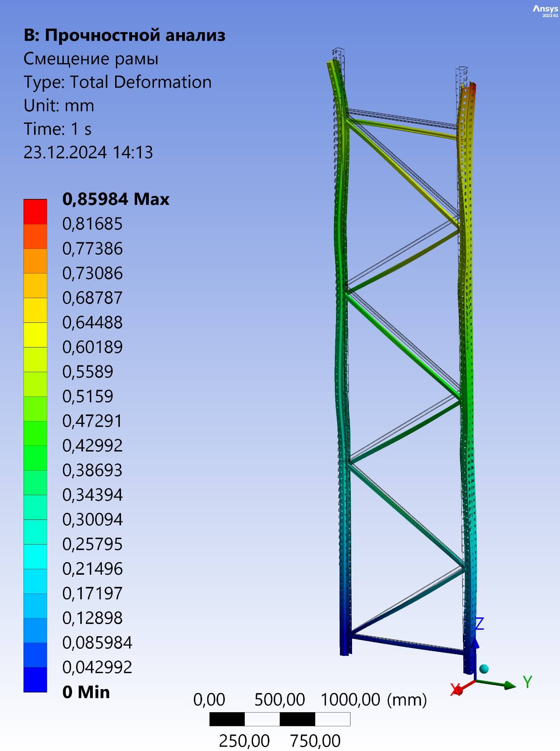The width and height of the screenshot is (560, 751).
Task: Click the legend value '0,85984 Max'
Action: pos(116,199)
